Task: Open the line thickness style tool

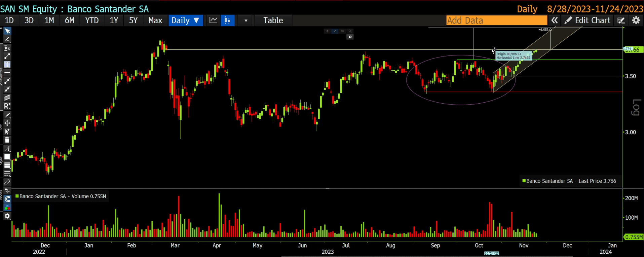Action: tap(7, 165)
